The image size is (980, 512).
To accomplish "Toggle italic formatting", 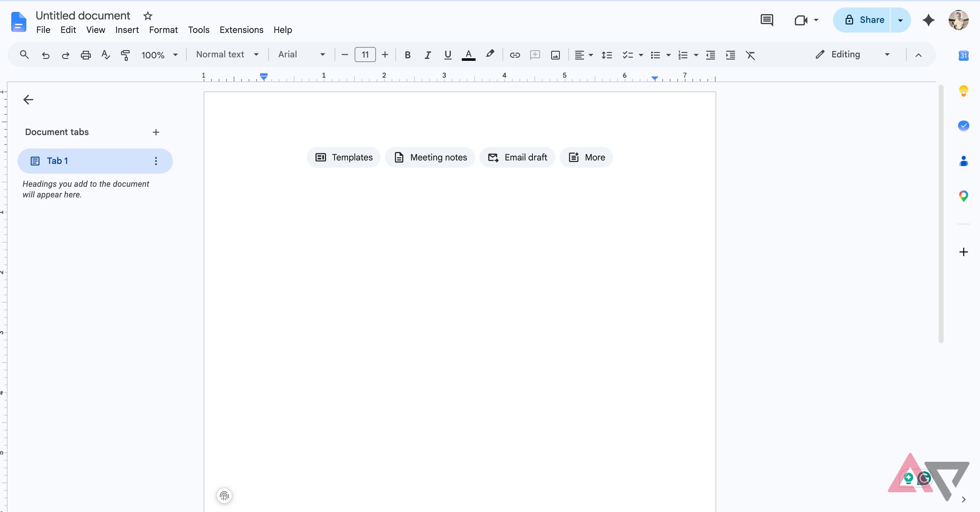I will 428,55.
